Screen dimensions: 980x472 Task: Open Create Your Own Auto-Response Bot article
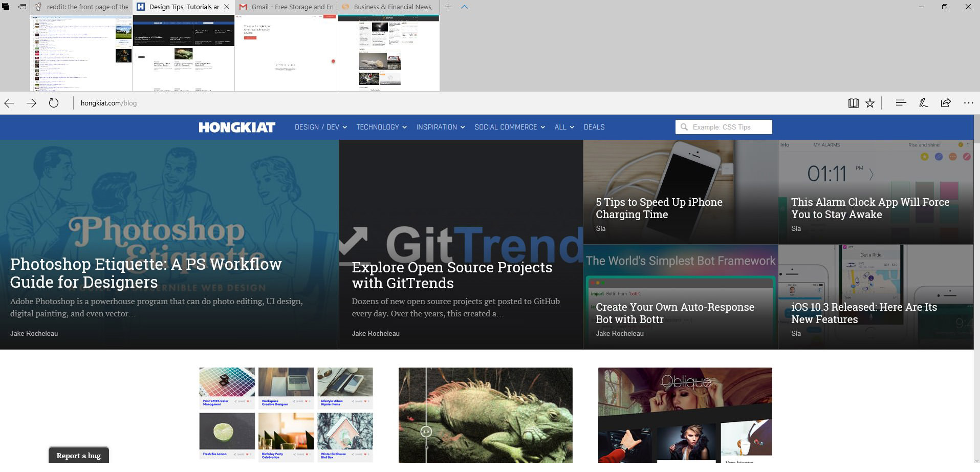coord(675,313)
